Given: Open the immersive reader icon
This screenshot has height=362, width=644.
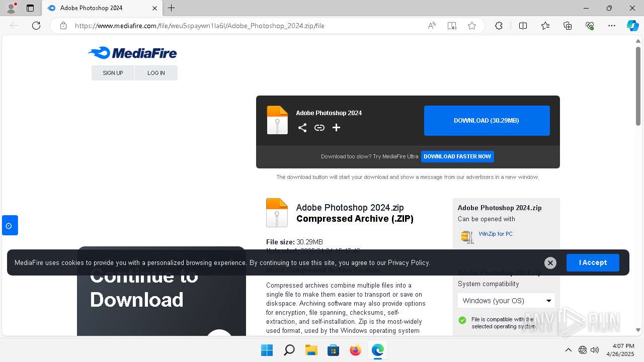Looking at the screenshot, I should click(x=452, y=26).
